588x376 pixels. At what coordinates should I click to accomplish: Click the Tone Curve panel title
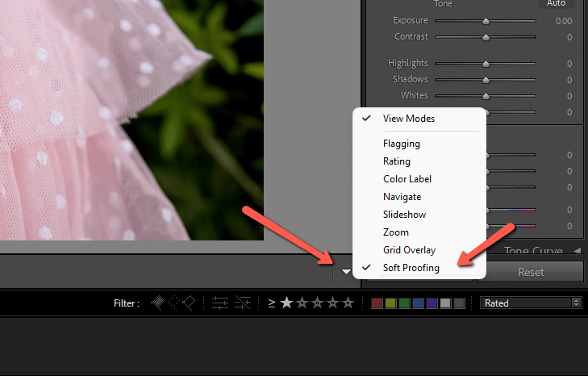tap(533, 250)
